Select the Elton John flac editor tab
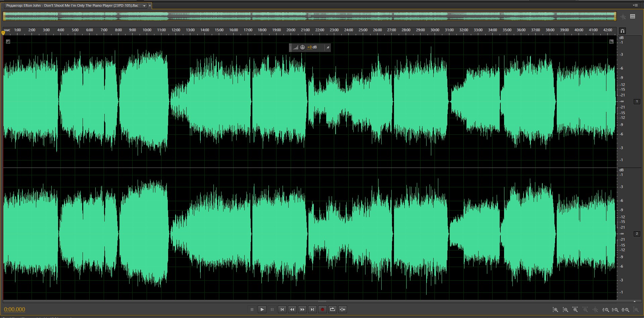This screenshot has width=644, height=318. pos(72,6)
